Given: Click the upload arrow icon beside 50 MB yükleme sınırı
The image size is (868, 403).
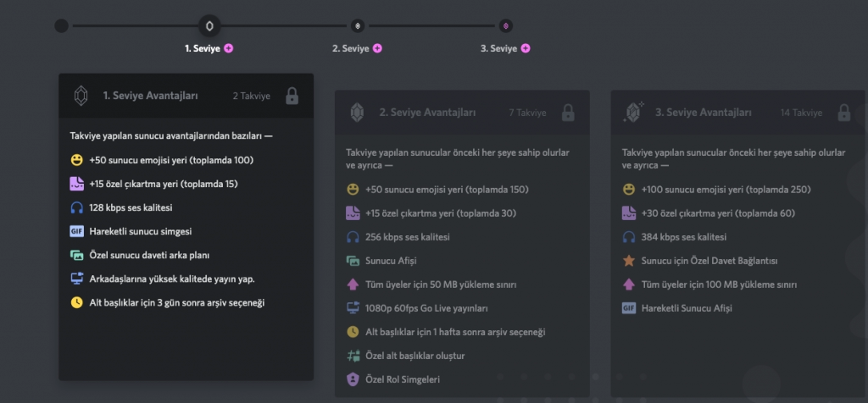Looking at the screenshot, I should click(353, 284).
